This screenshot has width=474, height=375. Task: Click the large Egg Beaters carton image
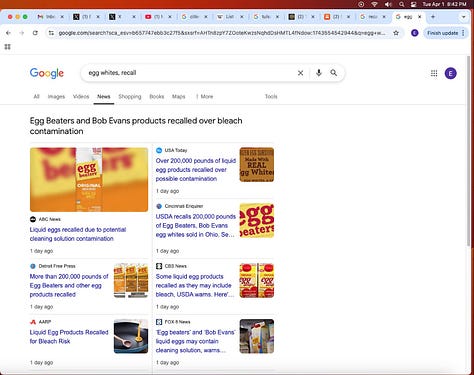point(89,179)
